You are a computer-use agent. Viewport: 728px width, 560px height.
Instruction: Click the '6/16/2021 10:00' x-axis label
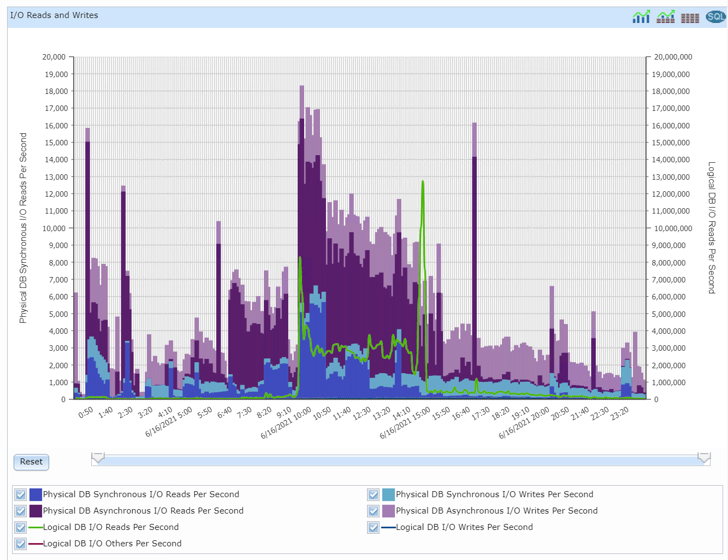click(x=287, y=422)
